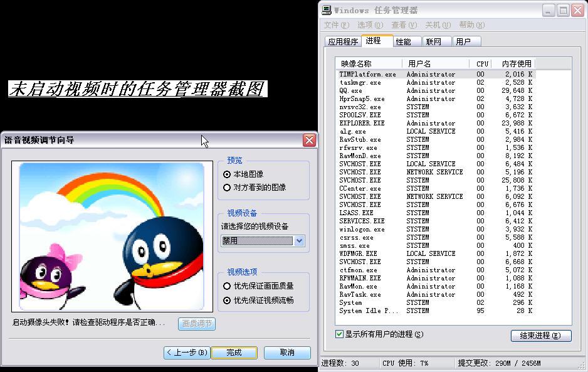Select the RavMonD.exe process row

pyautogui.click(x=436, y=156)
